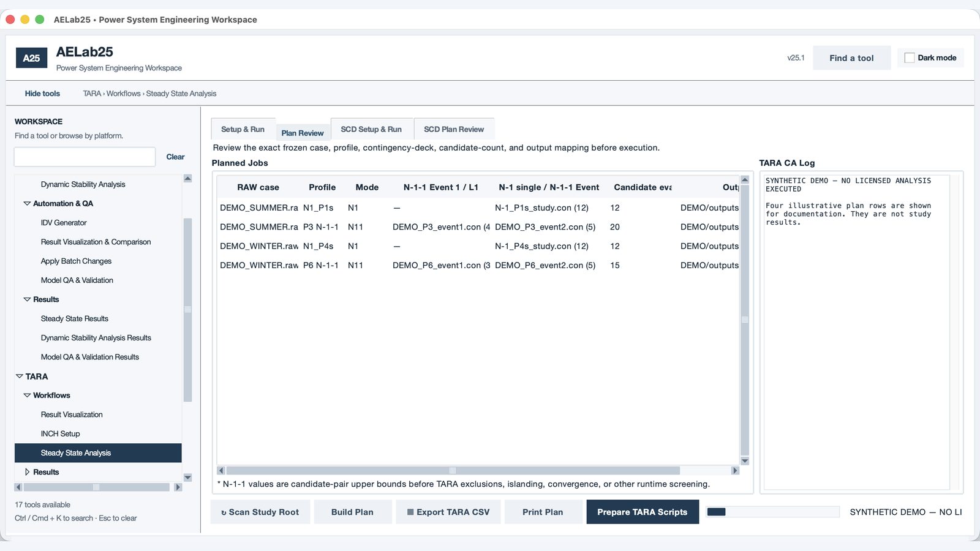The height and width of the screenshot is (551, 980).
Task: Collapse the Results group under Automation
Action: 27,299
